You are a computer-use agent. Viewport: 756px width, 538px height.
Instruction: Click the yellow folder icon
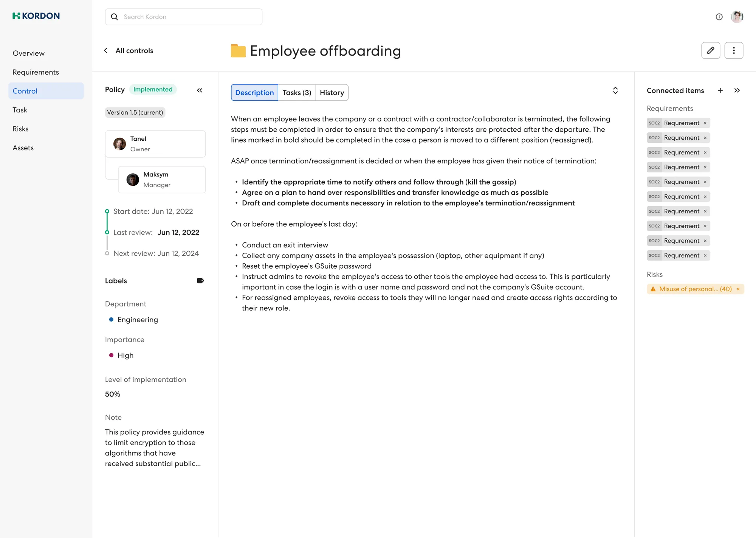[x=238, y=51]
